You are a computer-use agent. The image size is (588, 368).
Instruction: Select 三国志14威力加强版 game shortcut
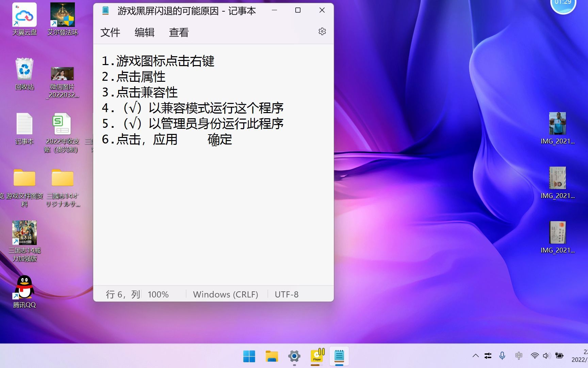click(24, 241)
